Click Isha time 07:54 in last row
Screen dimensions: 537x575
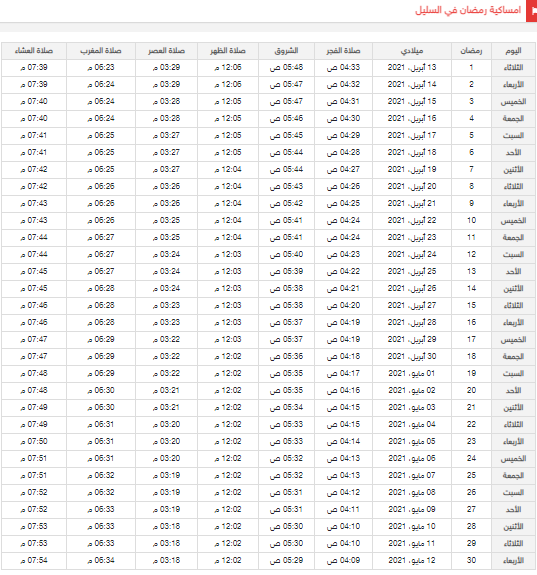coord(34,560)
